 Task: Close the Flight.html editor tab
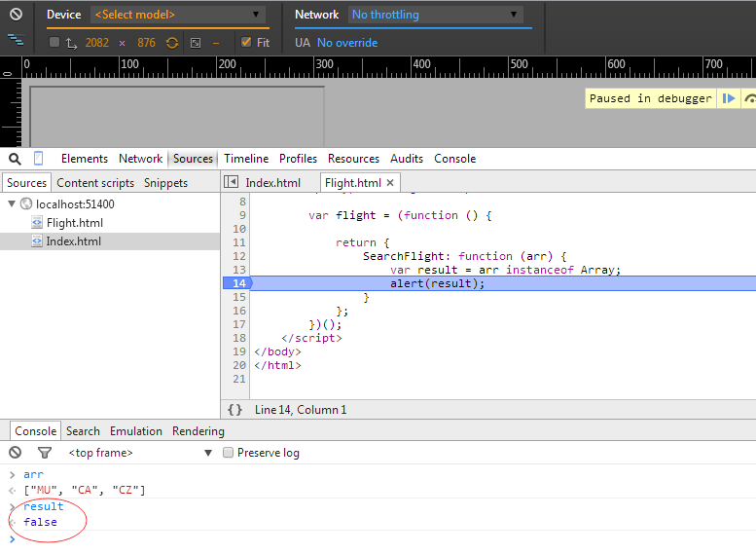[x=390, y=182]
